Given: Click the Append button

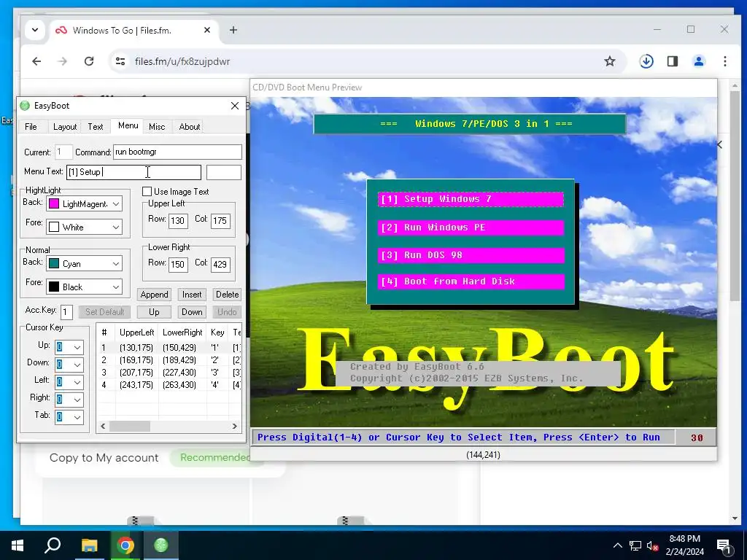Looking at the screenshot, I should [x=154, y=295].
